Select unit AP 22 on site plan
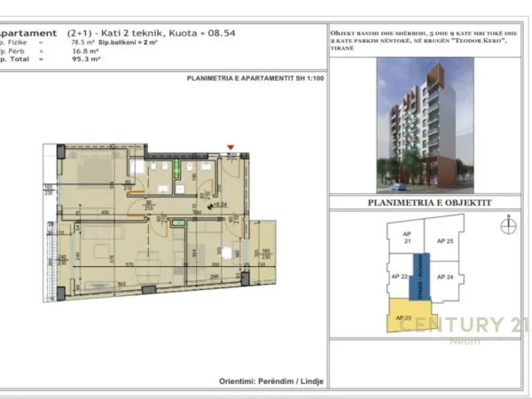Screen dimensions: 532x399 401,278
